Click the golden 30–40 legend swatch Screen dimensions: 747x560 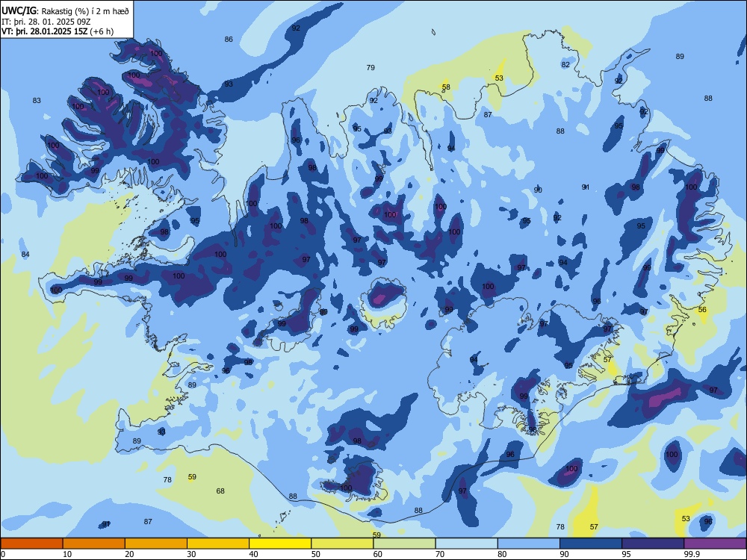coord(218,544)
